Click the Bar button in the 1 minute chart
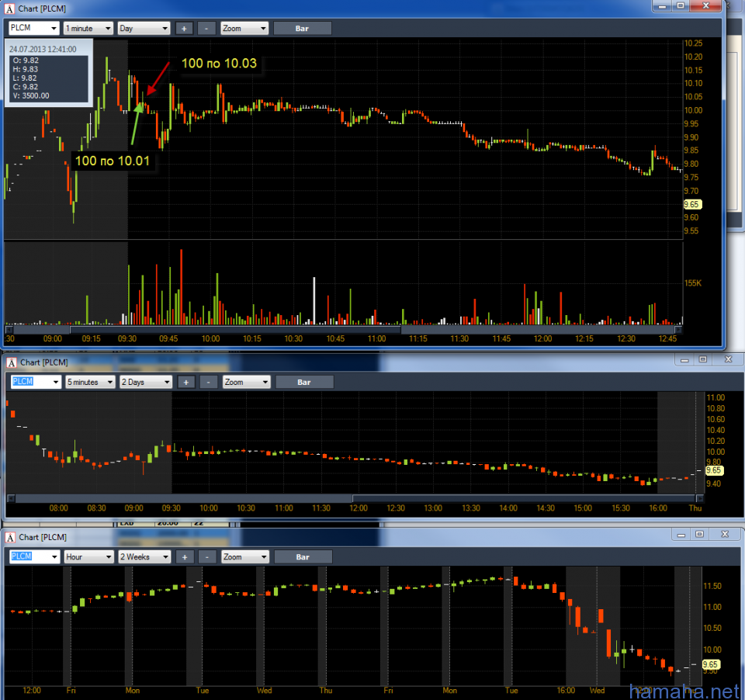The width and height of the screenshot is (745, 700). 302,29
